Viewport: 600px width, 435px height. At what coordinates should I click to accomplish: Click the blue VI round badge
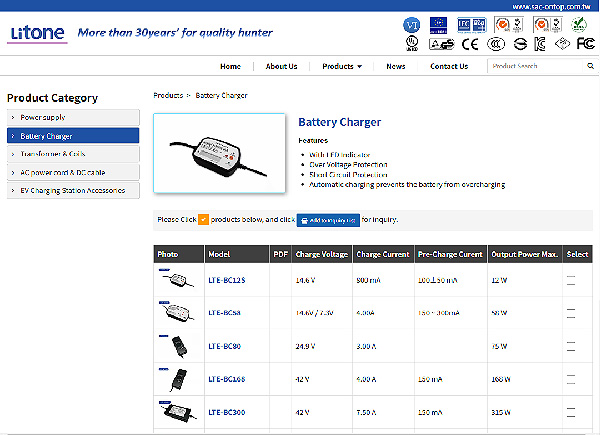[x=410, y=20]
